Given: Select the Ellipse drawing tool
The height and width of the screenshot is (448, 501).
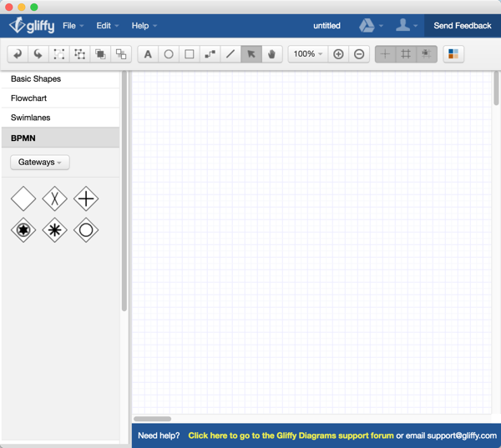Looking at the screenshot, I should 169,54.
